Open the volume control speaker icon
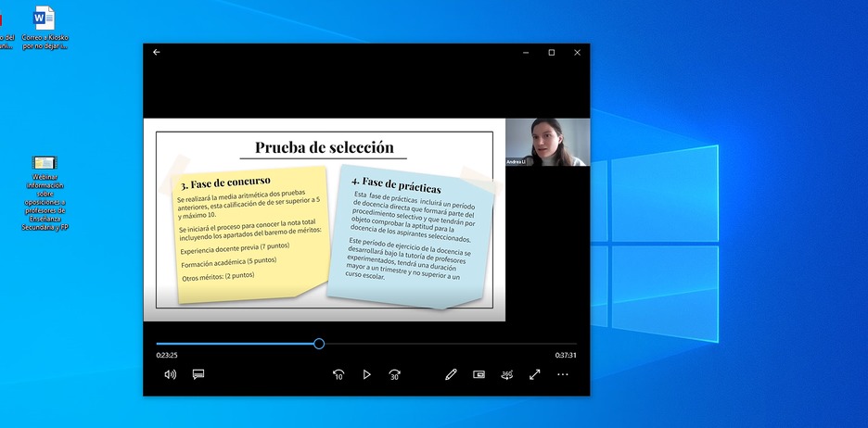The width and height of the screenshot is (868, 428). point(170,374)
